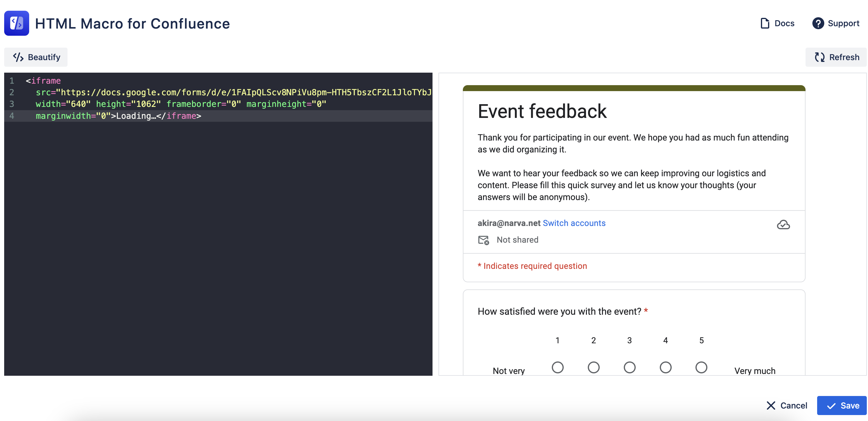Click the Event feedback form title
The width and height of the screenshot is (868, 421).
(x=542, y=111)
